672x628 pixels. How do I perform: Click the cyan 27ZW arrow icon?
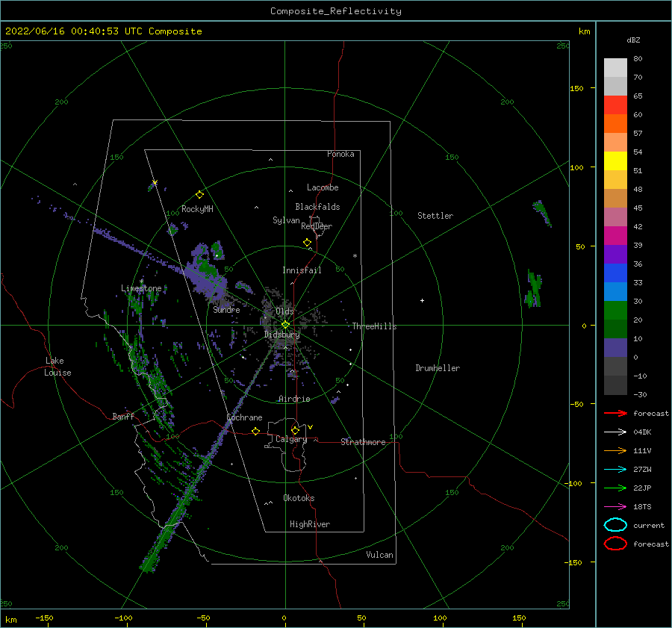(x=615, y=470)
